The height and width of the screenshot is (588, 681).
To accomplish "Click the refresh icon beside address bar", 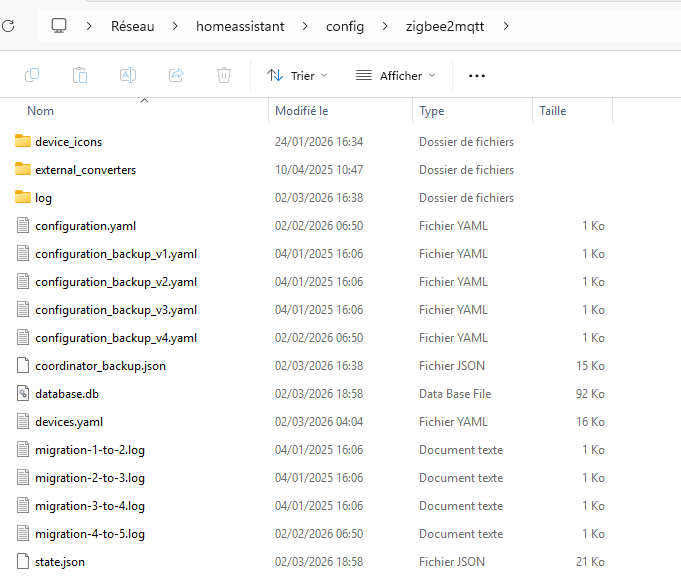I will (x=8, y=25).
